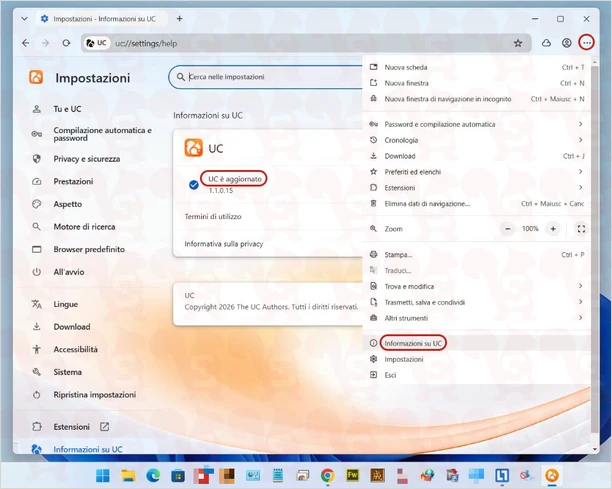Viewport: 612px width, 489px height.
Task: Open Sistema settings section
Action: tap(68, 372)
